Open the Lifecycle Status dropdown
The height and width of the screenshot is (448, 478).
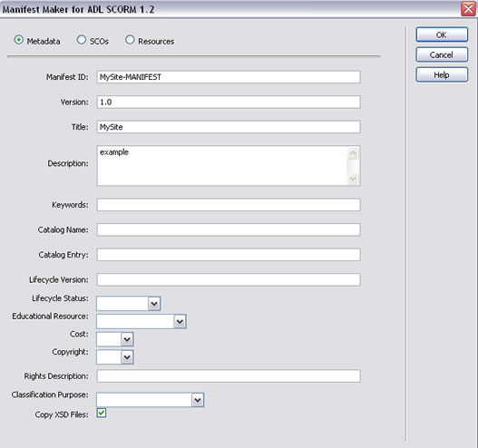coord(128,304)
